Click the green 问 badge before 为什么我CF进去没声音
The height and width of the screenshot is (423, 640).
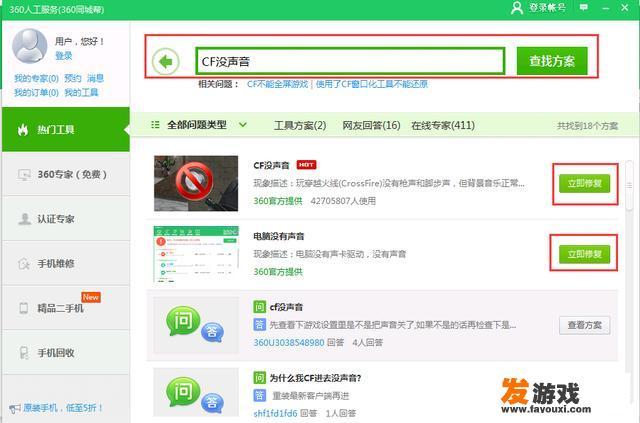click(260, 378)
